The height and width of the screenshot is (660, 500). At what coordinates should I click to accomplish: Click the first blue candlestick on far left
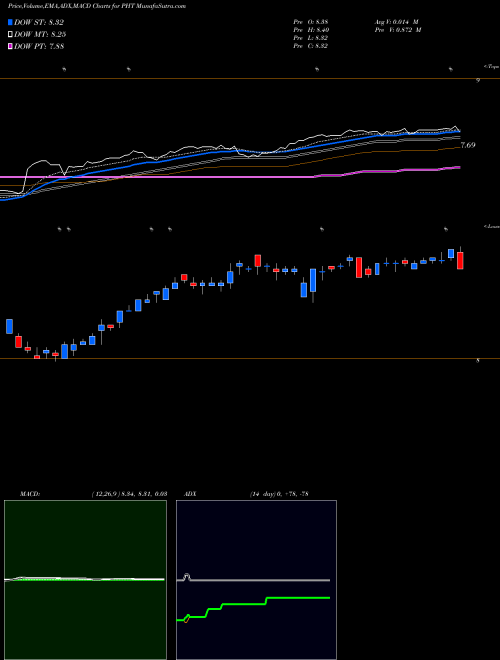point(9,326)
